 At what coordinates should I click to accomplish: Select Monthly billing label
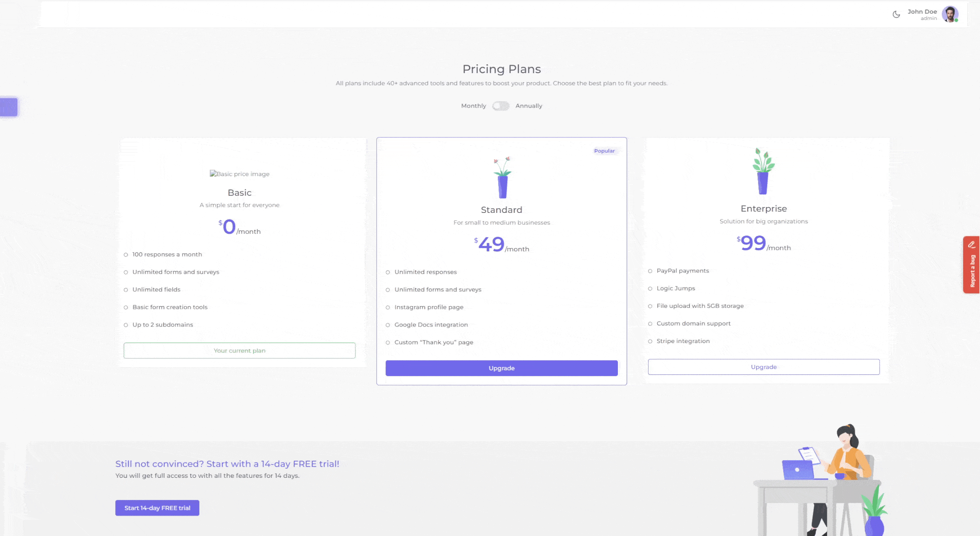click(474, 106)
